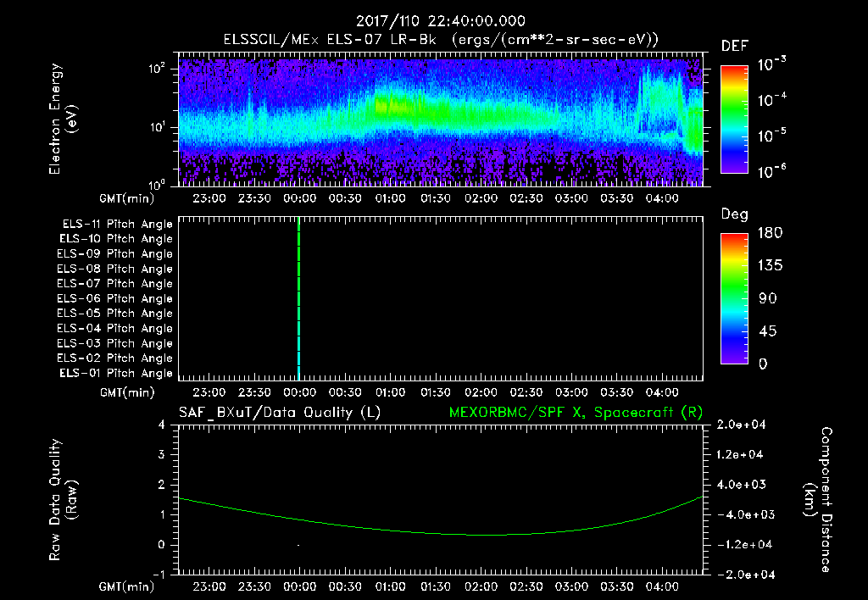Click the ELS-09 Pitch Angle label
Viewport: 868px width, 600px height.
pyautogui.click(x=115, y=254)
